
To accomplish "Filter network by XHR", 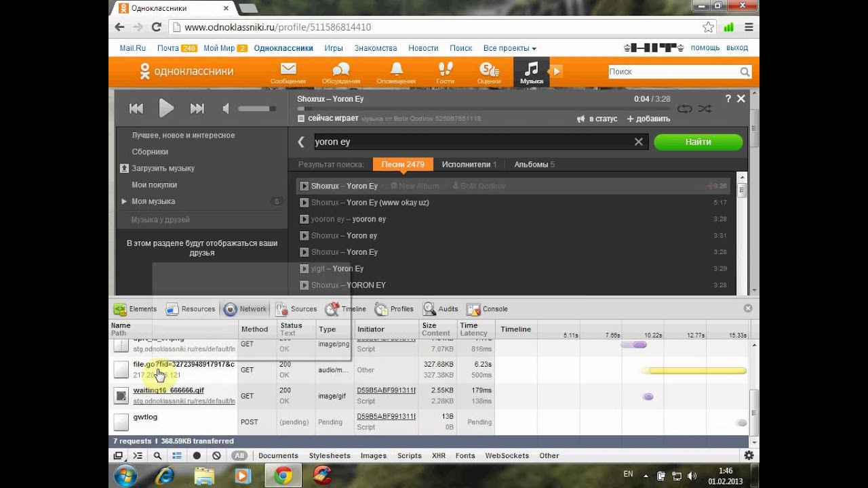I will tap(439, 455).
